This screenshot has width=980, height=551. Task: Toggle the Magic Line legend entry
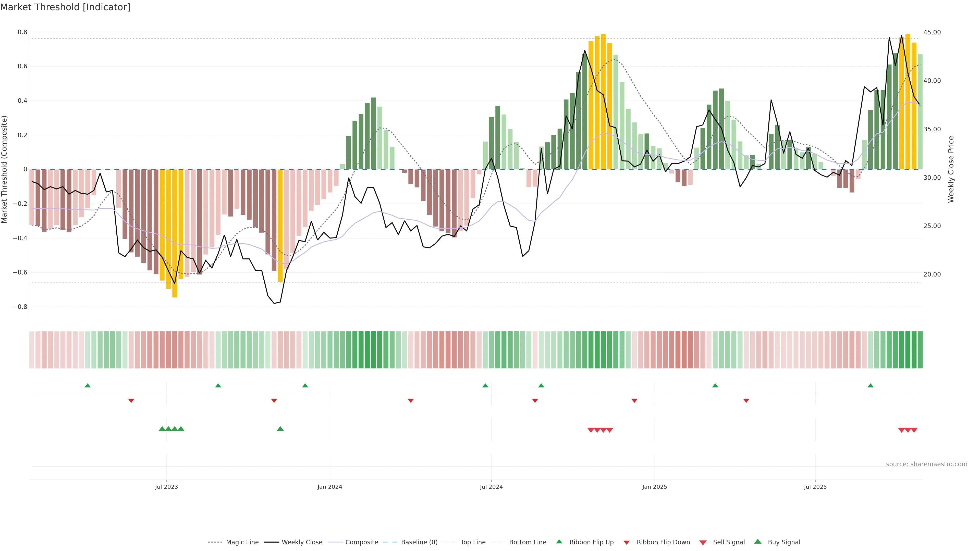click(x=242, y=542)
